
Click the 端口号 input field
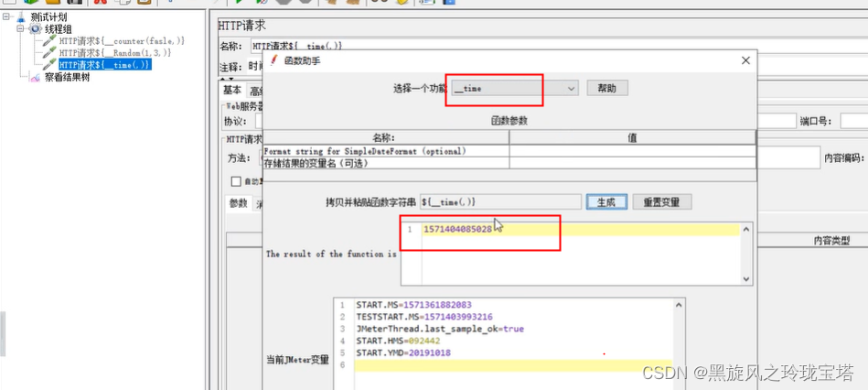point(853,122)
